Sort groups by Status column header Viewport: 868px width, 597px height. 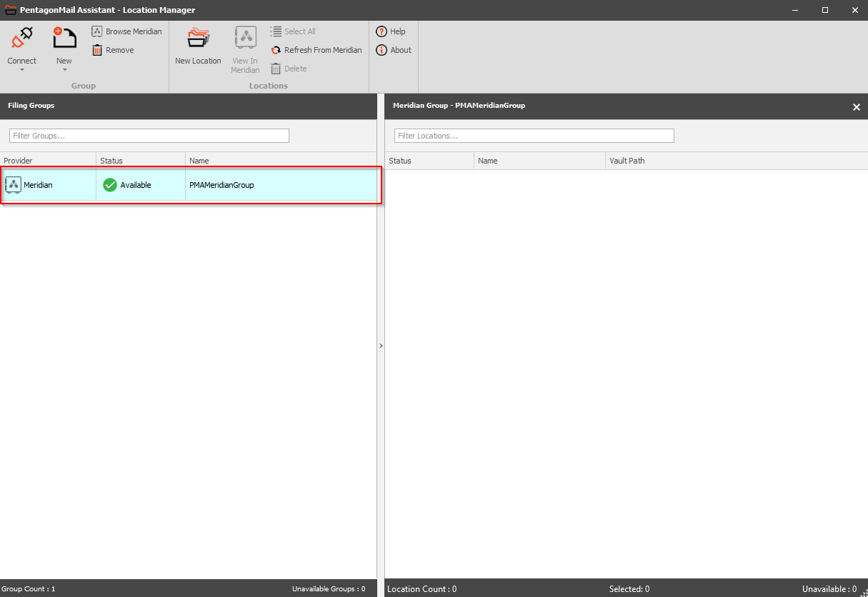coord(141,161)
